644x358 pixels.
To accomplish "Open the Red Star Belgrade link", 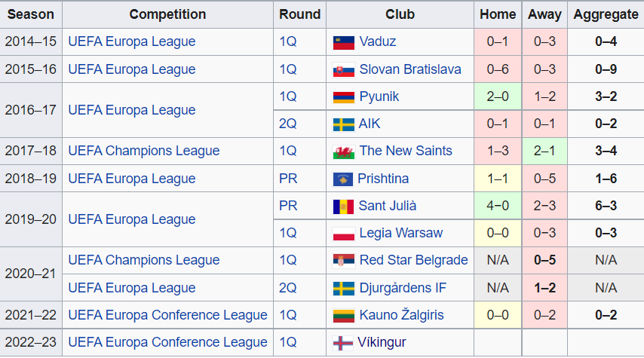I will 413,260.
